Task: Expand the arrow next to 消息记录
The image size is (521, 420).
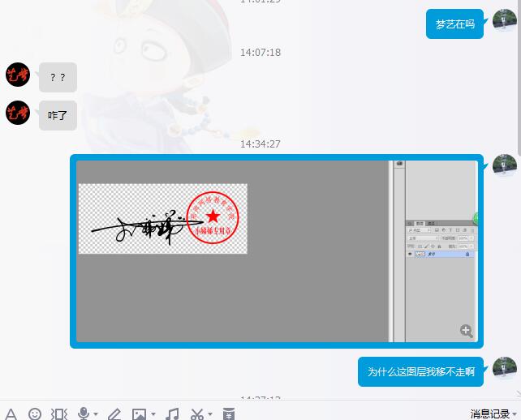Action: pos(516,414)
